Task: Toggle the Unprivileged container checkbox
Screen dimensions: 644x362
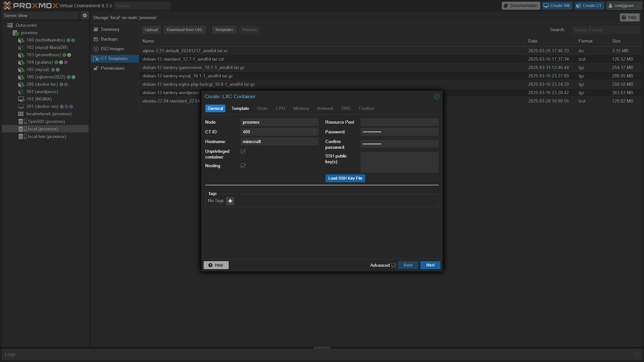Action: pyautogui.click(x=243, y=152)
